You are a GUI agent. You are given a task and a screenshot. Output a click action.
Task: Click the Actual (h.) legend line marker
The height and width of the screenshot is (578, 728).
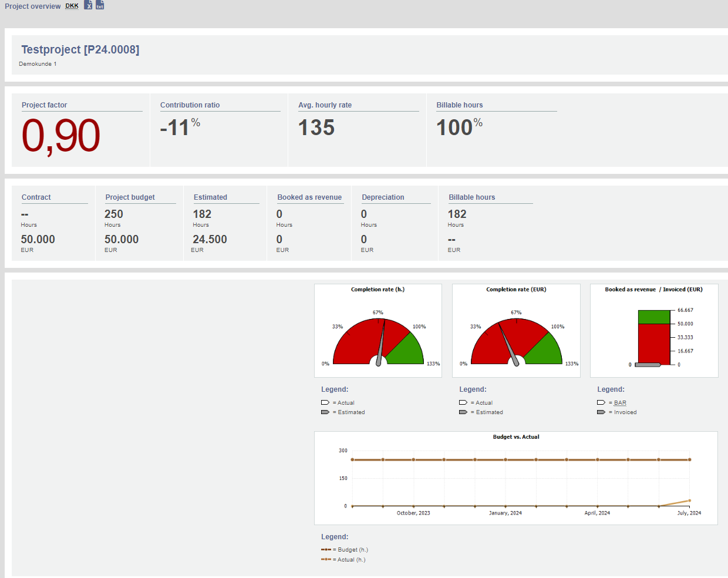click(x=326, y=560)
